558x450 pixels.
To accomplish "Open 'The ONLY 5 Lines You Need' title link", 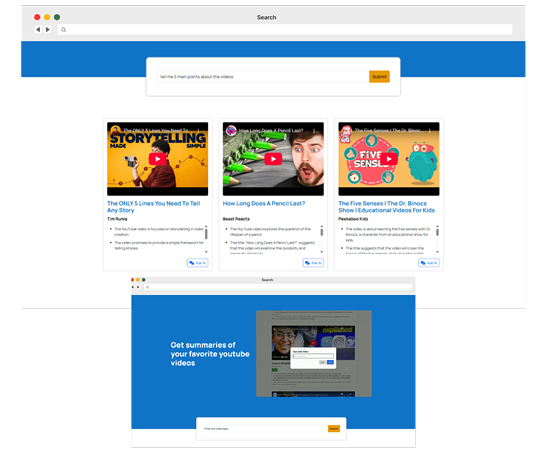I will pos(153,207).
